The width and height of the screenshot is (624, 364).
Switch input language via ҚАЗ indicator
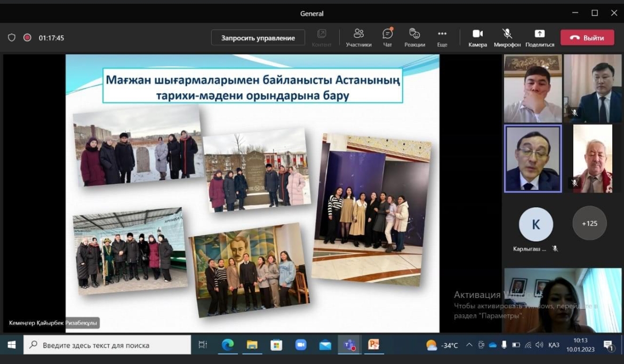pos(554,345)
